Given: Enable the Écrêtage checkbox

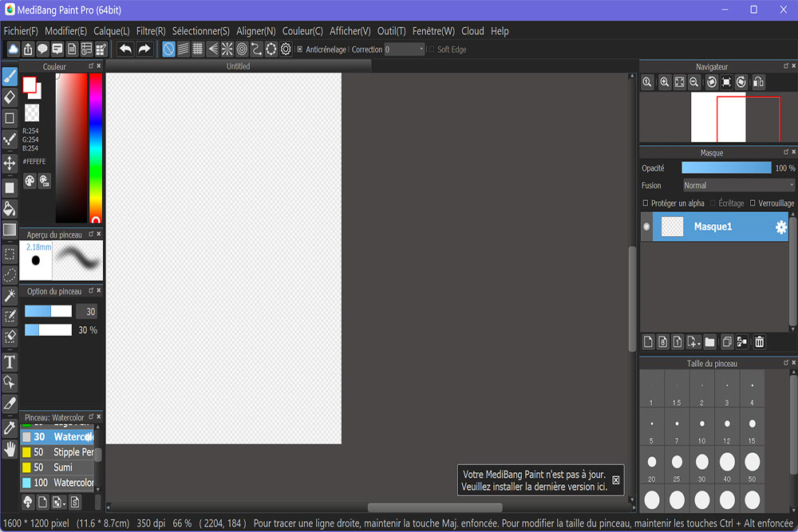Looking at the screenshot, I should pos(713,203).
